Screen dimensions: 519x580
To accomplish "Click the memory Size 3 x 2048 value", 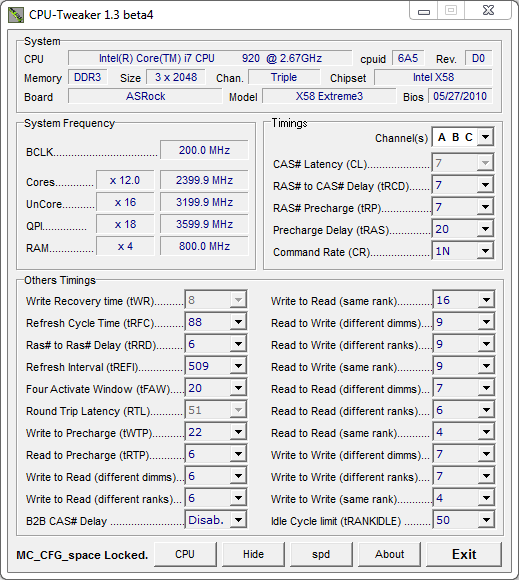I will tap(176, 77).
